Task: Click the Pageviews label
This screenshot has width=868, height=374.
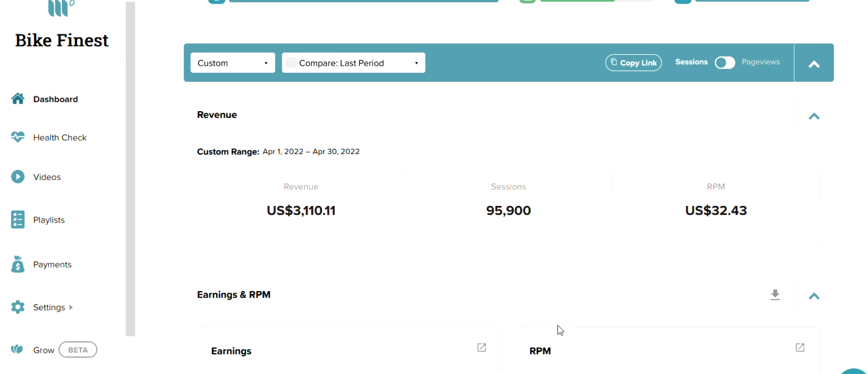Action: click(761, 62)
